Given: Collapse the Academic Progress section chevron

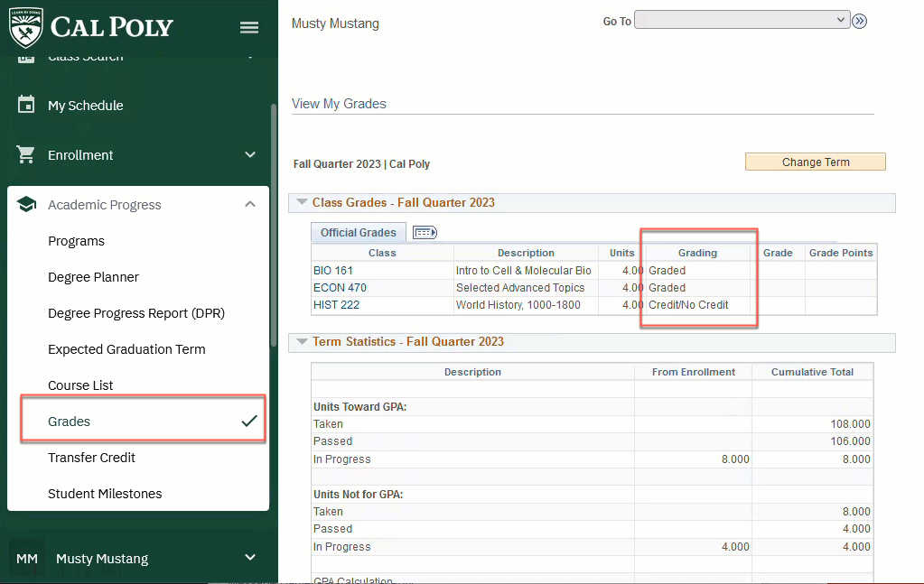Looking at the screenshot, I should point(250,205).
